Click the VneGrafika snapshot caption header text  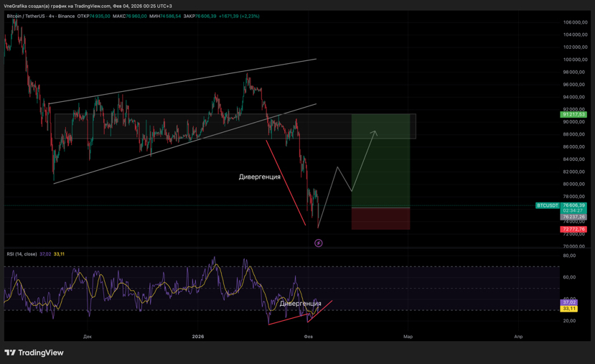pos(88,6)
